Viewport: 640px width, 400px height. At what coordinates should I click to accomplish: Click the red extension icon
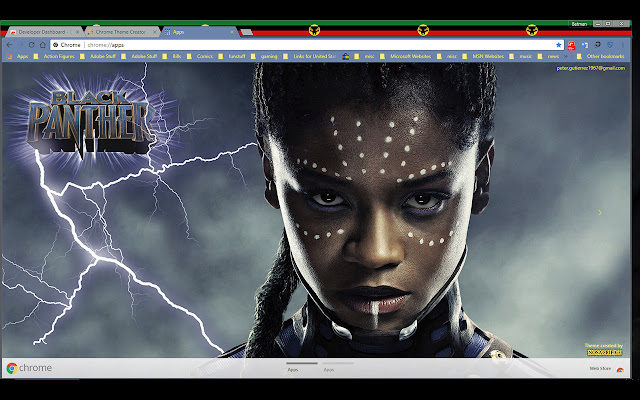pyautogui.click(x=571, y=45)
